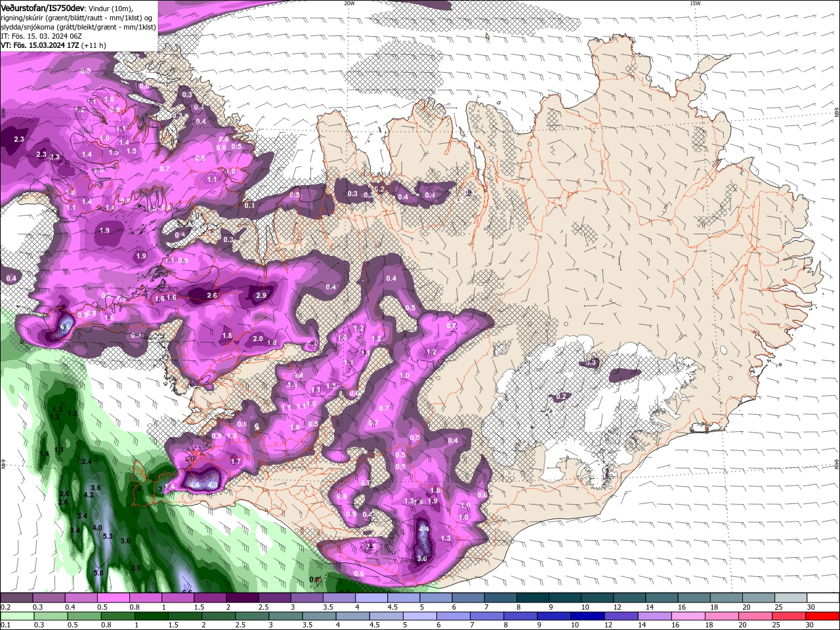Select light pink rain swatch starting at 16
The width and height of the screenshot is (840, 630).
[x=687, y=617]
